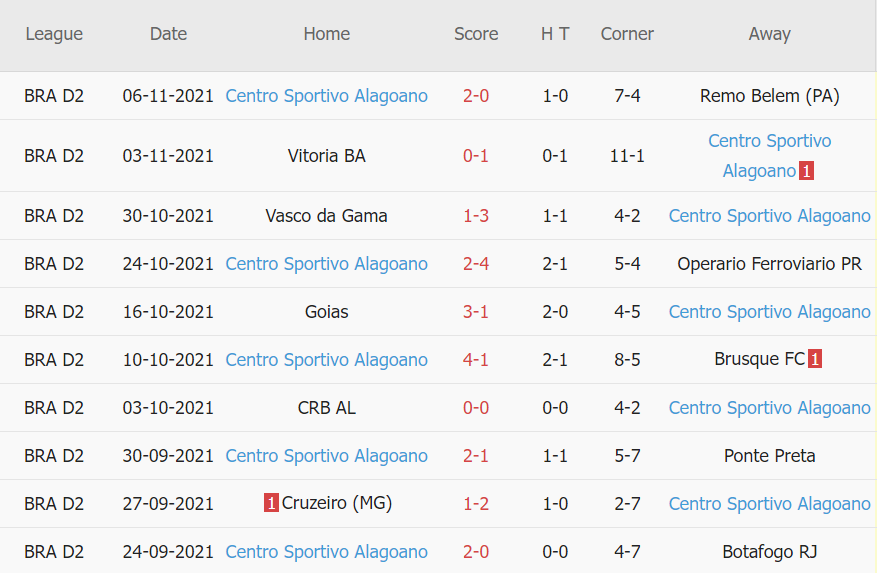Click the Vasco da Gama team name

[x=326, y=216]
